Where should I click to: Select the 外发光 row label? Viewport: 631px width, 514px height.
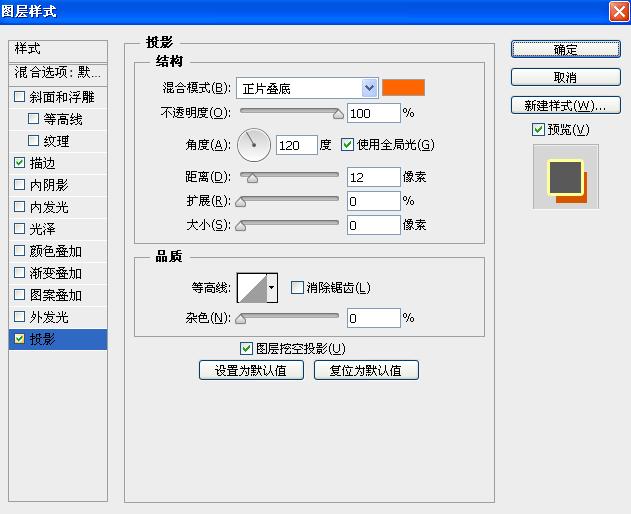coord(49,317)
